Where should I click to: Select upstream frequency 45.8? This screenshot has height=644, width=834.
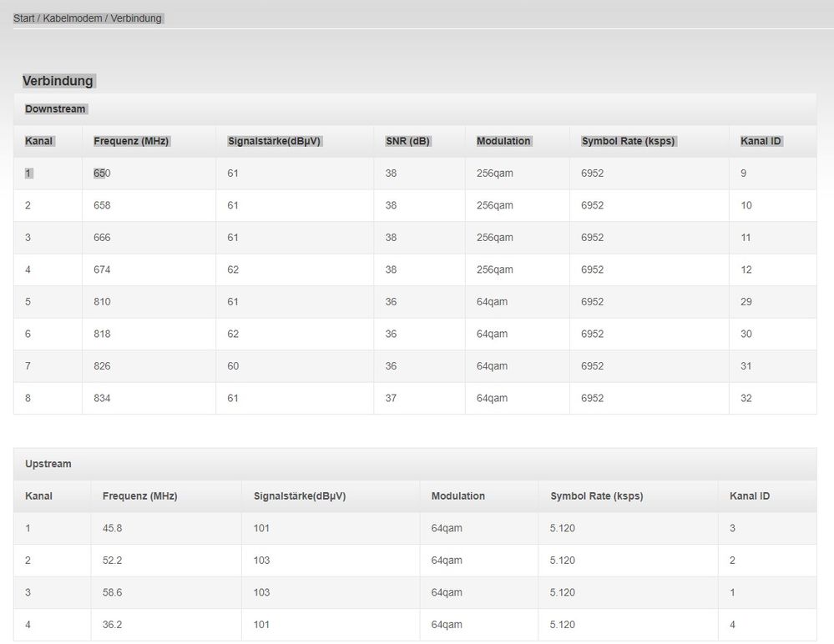pyautogui.click(x=112, y=529)
